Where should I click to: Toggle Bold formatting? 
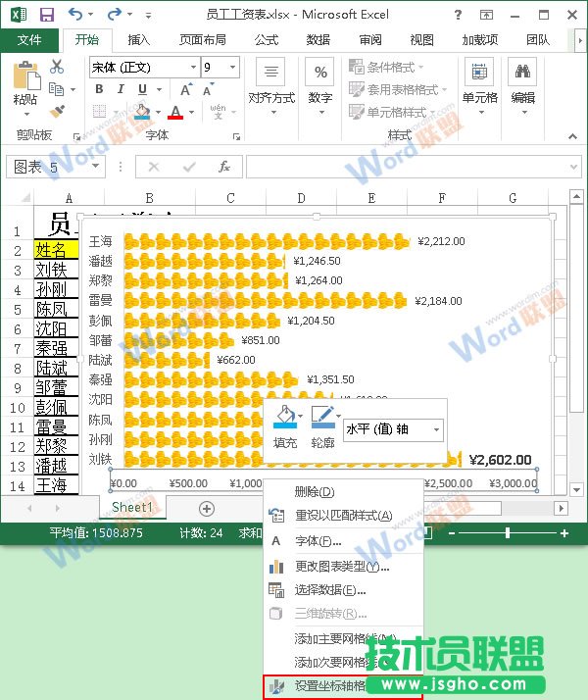click(100, 89)
